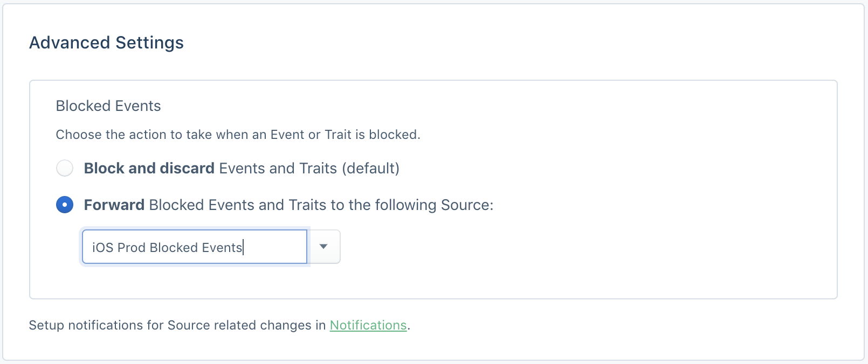Viewport: 868px width, 364px height.
Task: Select the Block and discard radio button
Action: (x=65, y=168)
